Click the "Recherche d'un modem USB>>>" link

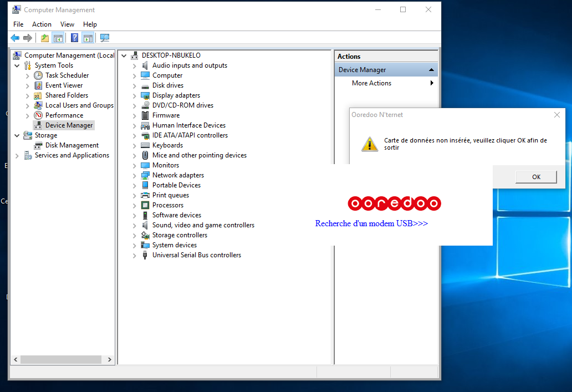[371, 223]
